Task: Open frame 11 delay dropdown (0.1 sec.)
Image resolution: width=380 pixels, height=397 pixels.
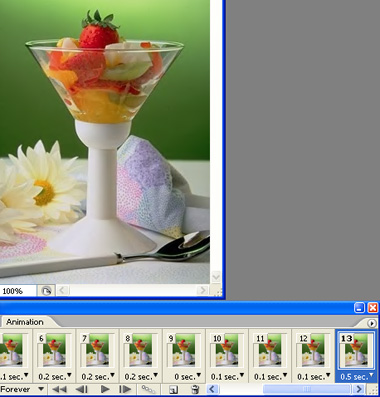Action: click(x=271, y=377)
